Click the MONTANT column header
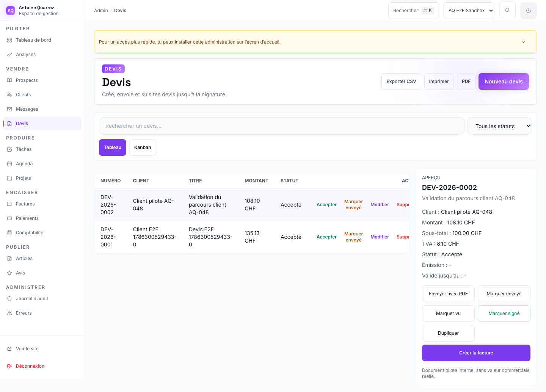Image resolution: width=546 pixels, height=392 pixels. click(x=256, y=181)
